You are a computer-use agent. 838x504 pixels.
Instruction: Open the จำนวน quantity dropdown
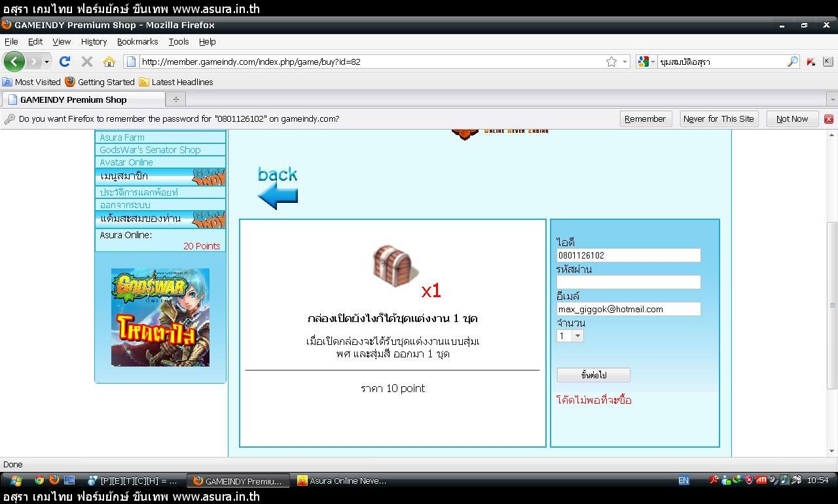(x=570, y=336)
